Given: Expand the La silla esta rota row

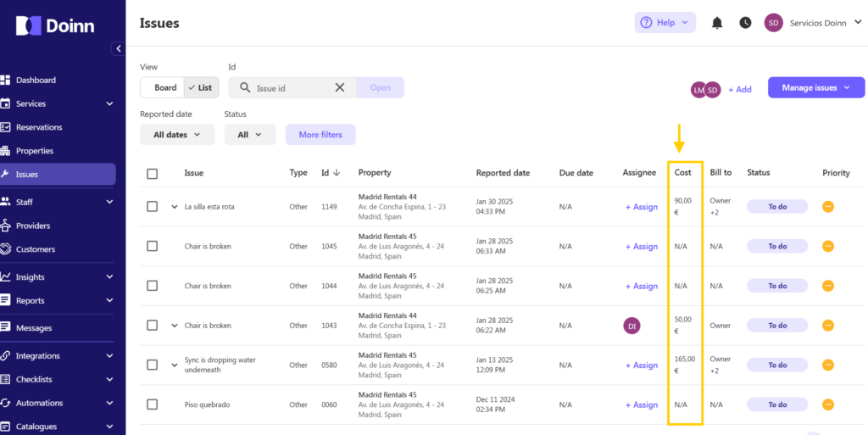Looking at the screenshot, I should tap(175, 207).
